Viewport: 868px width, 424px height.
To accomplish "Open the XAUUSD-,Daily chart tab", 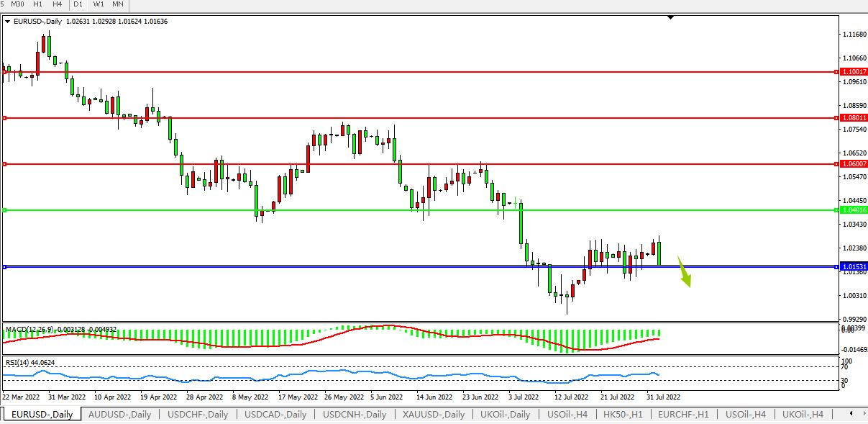I will click(433, 415).
